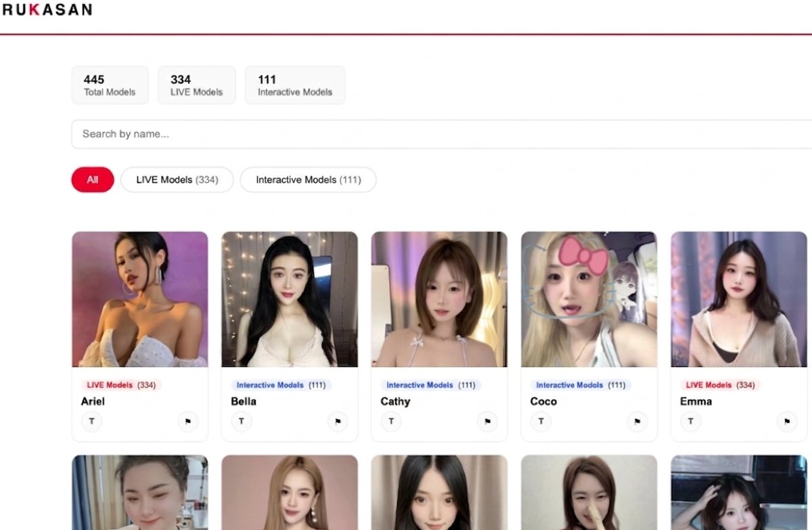The width and height of the screenshot is (812, 530).
Task: Click the 334 LIVE Models stat box
Action: coord(196,85)
